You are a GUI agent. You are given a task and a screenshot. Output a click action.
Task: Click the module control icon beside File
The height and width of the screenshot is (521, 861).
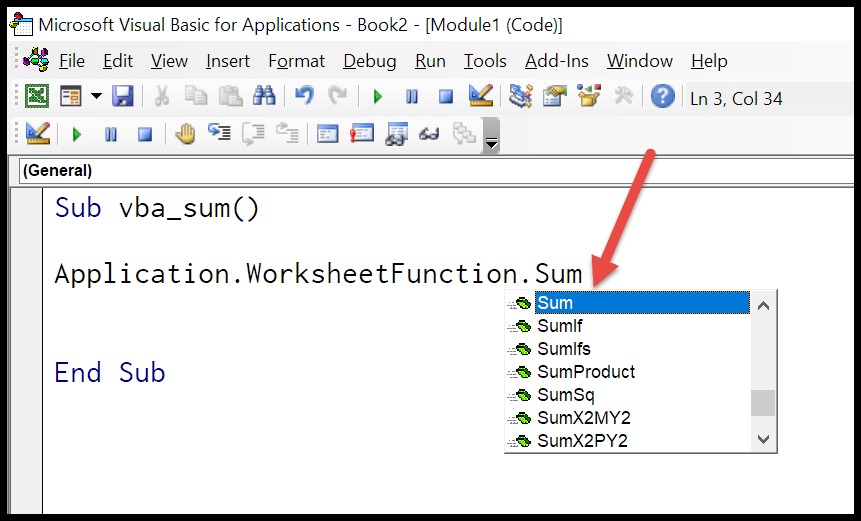click(37, 60)
